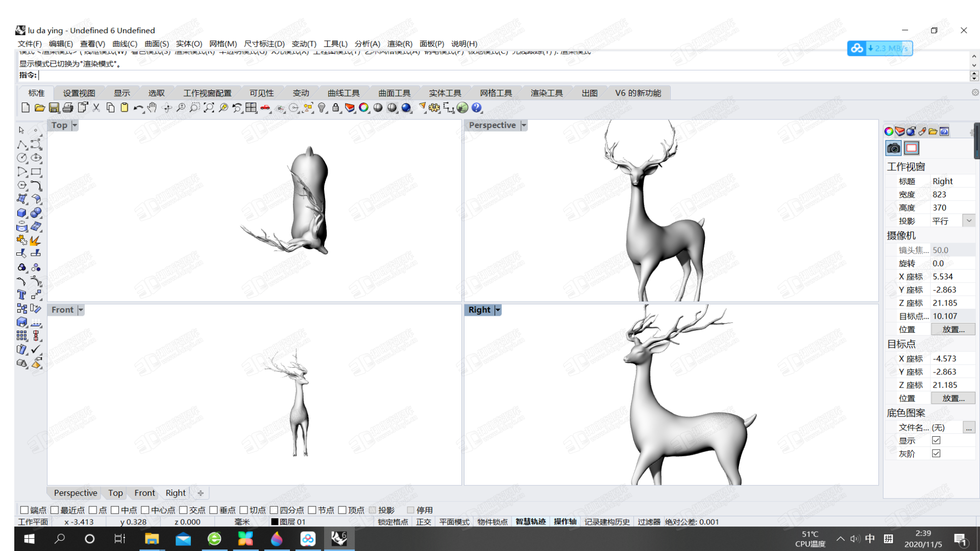Enable the 端点 object snap
Viewport: 980px width, 551px height.
[x=24, y=510]
